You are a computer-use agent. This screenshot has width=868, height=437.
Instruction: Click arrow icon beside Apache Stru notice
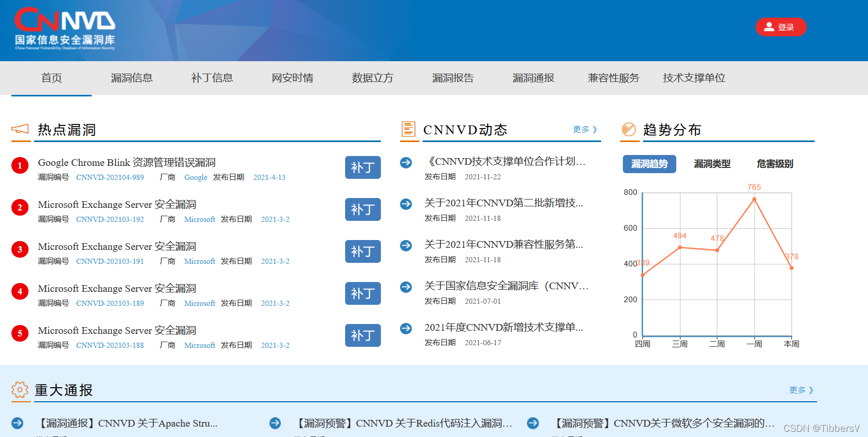click(17, 423)
